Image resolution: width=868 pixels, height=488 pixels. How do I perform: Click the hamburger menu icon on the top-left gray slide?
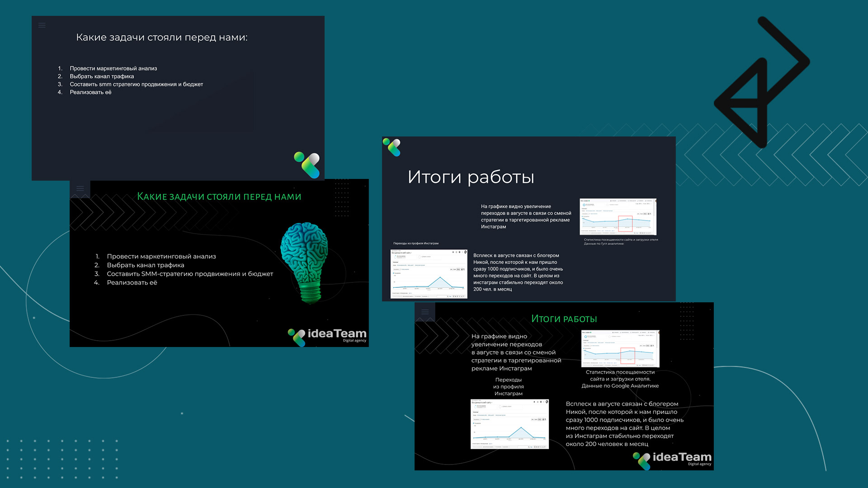pyautogui.click(x=42, y=25)
